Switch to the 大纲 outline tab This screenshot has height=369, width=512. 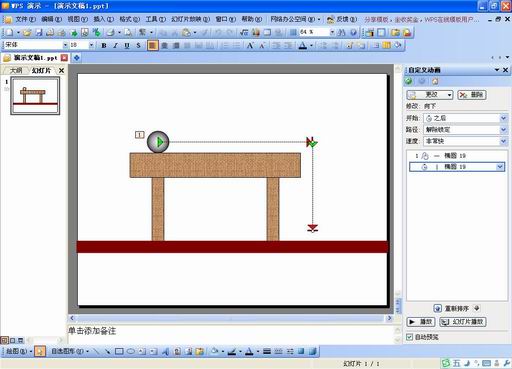tap(16, 70)
